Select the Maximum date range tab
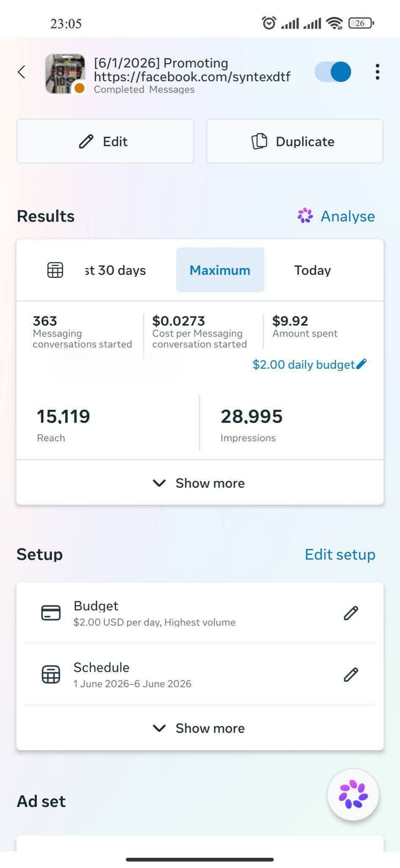 pyautogui.click(x=220, y=270)
